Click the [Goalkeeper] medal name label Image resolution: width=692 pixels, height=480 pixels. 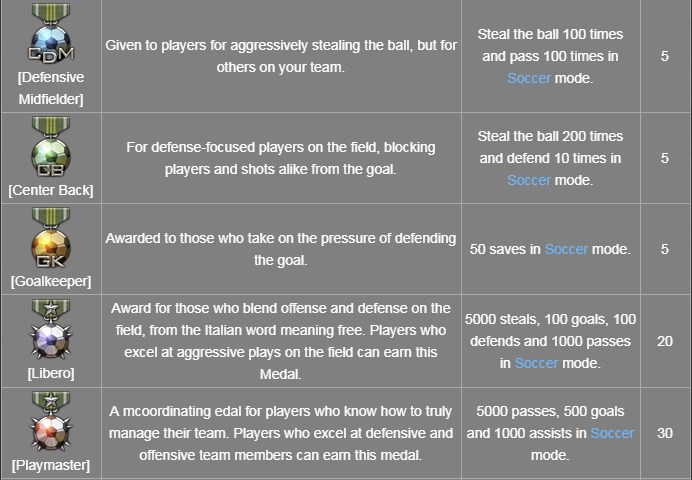pyautogui.click(x=50, y=282)
